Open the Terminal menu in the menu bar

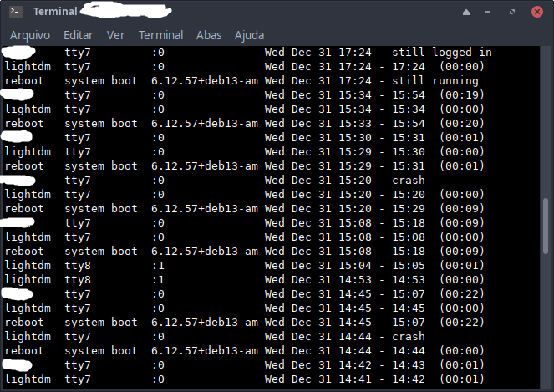click(x=160, y=35)
